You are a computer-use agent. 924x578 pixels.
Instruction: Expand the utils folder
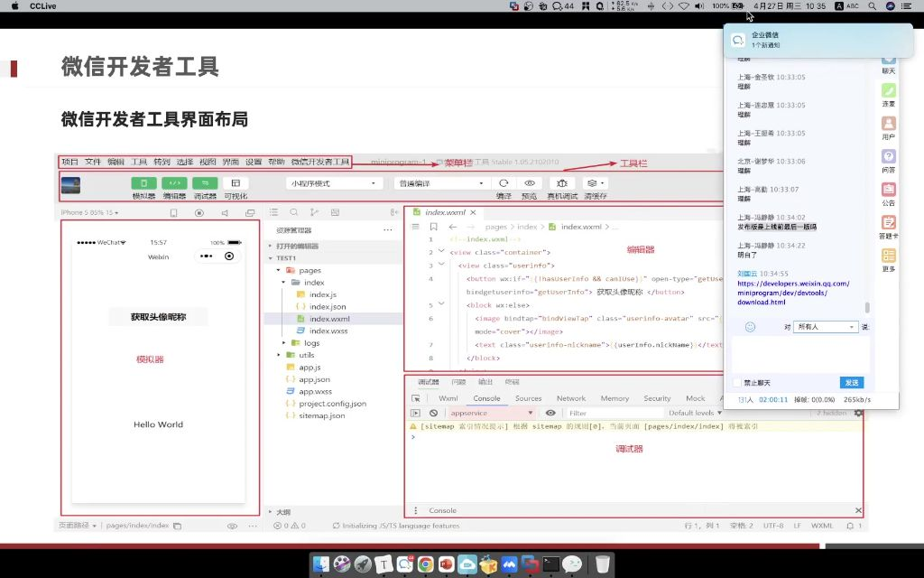coord(279,355)
